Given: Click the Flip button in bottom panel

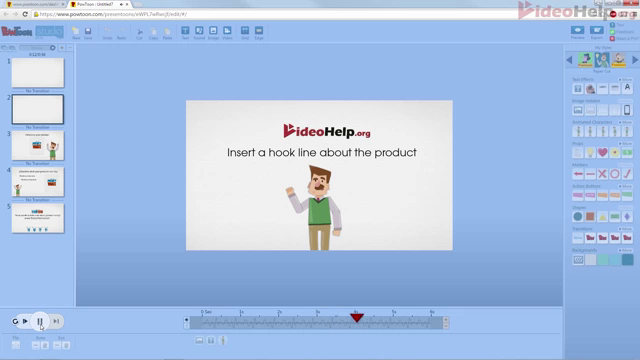Looking at the screenshot, I should click(x=16, y=345).
